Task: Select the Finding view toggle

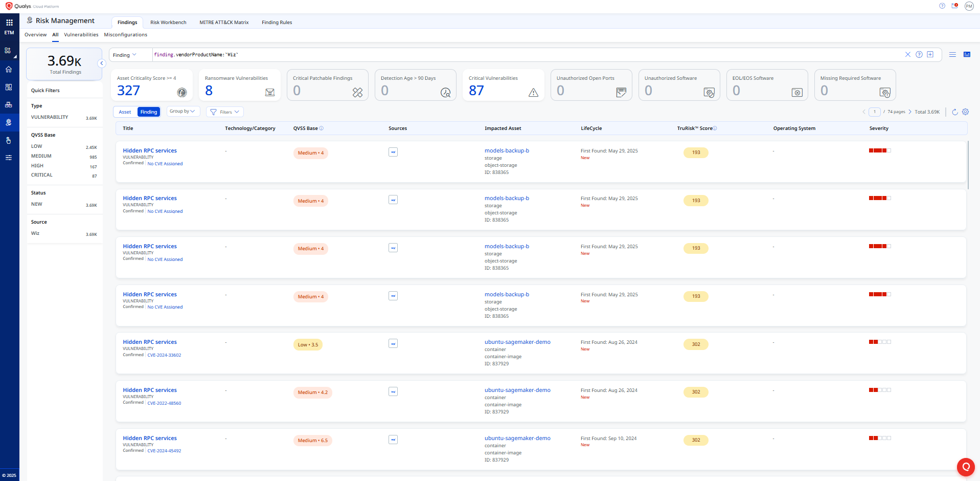Action: pos(149,112)
